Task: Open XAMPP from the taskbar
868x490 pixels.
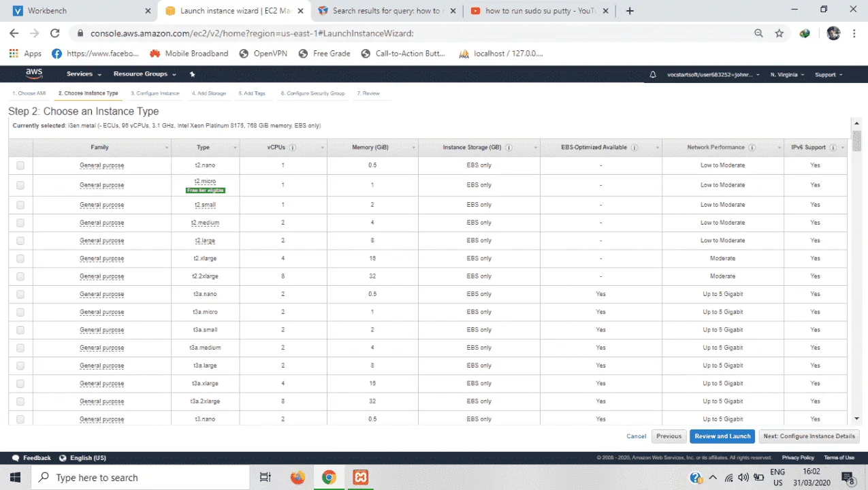Action: pyautogui.click(x=360, y=478)
